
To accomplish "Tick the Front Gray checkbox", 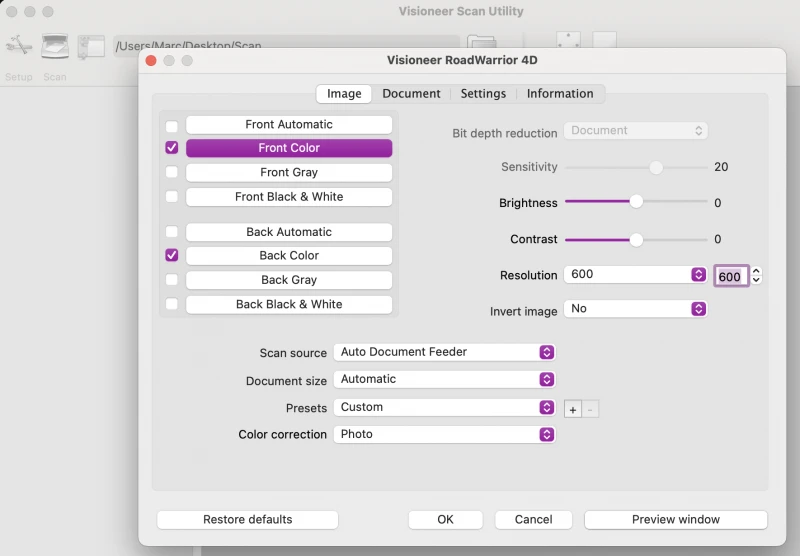I will tap(172, 172).
